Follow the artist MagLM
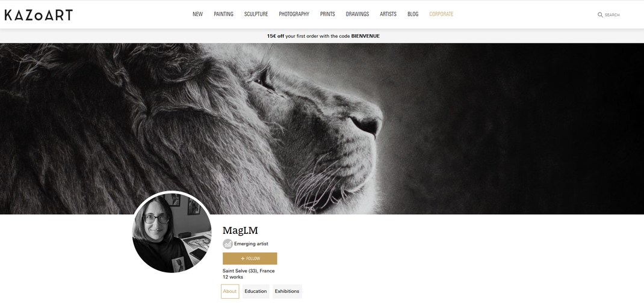This screenshot has width=644, height=303. [250, 259]
